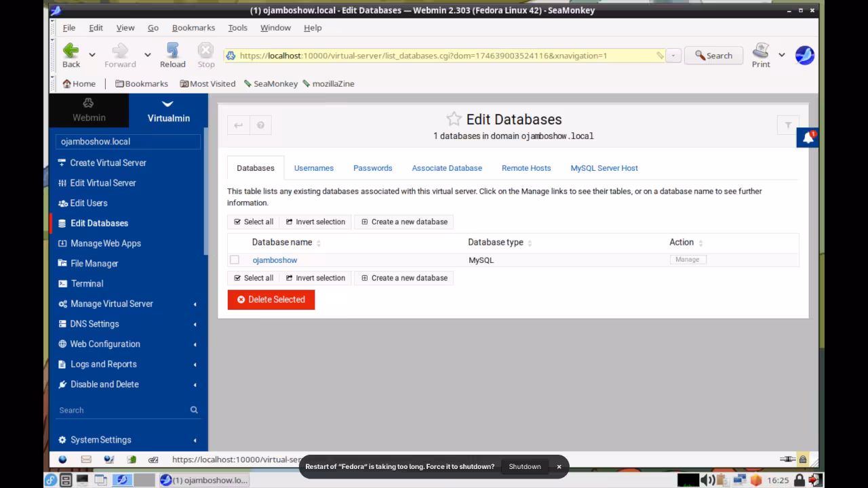
Task: Click the left-arrow back icon in page header
Action: 238,125
